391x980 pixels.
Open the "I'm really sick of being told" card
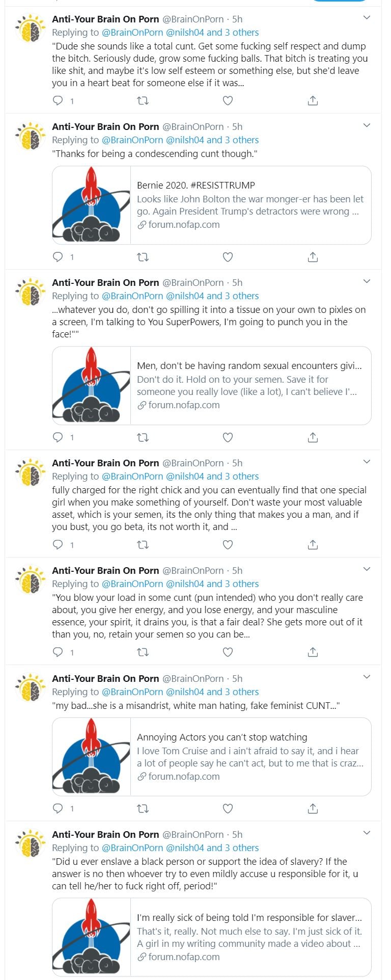(x=250, y=937)
